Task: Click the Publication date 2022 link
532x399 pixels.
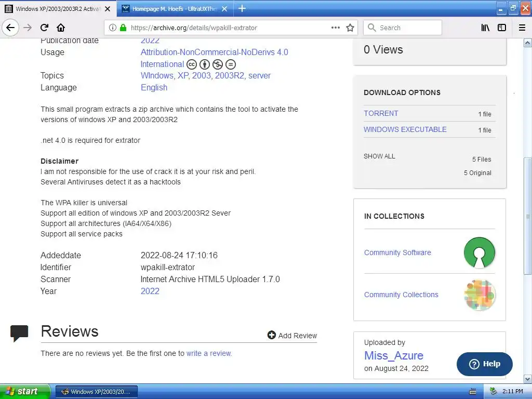Action: click(150, 41)
